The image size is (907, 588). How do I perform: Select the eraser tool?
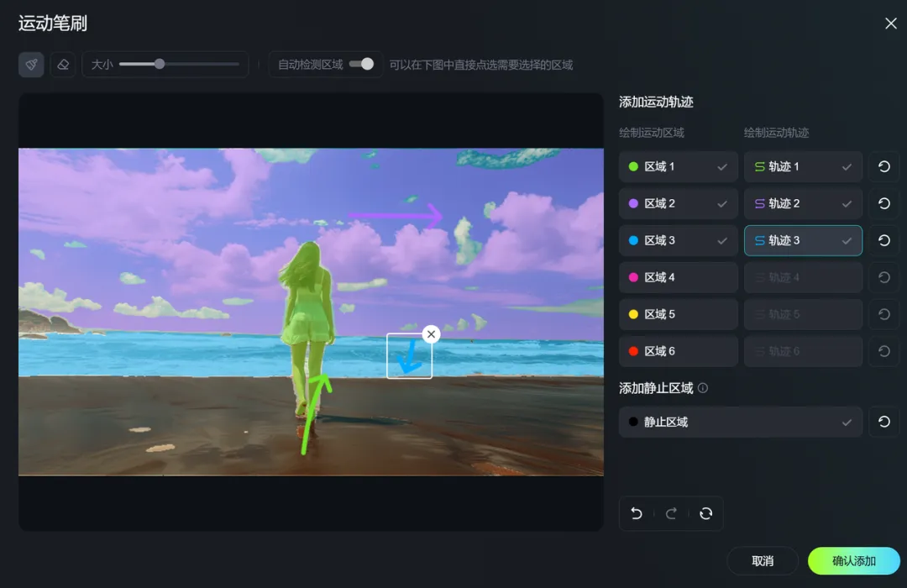coord(63,64)
